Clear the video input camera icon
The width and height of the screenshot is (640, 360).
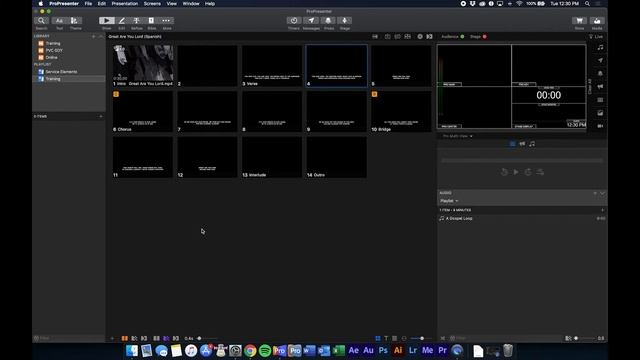(600, 126)
